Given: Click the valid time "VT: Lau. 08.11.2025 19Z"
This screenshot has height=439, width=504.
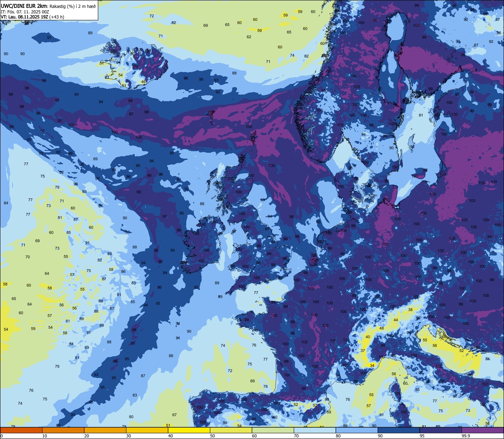Looking at the screenshot, I should coord(24,17).
